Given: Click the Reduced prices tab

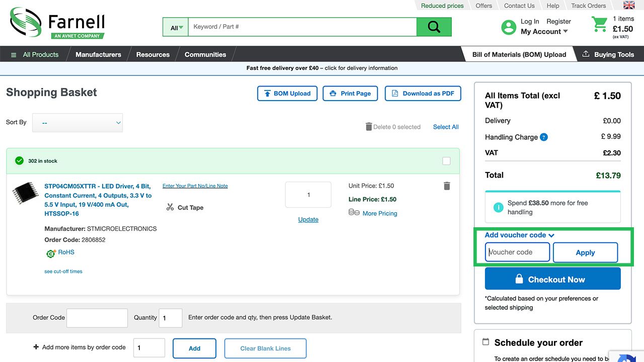Looking at the screenshot, I should coord(442,6).
